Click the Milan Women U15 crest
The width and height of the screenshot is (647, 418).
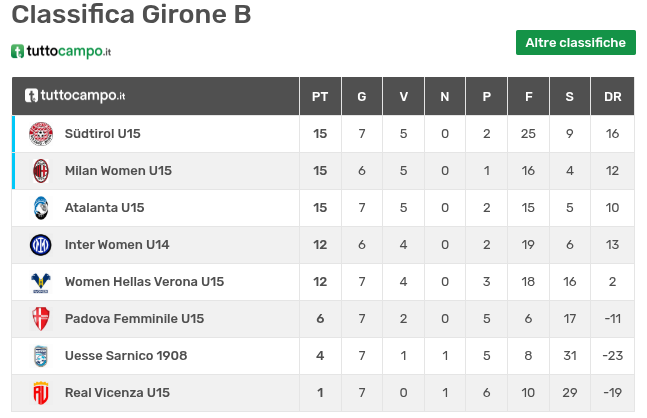pyautogui.click(x=40, y=171)
